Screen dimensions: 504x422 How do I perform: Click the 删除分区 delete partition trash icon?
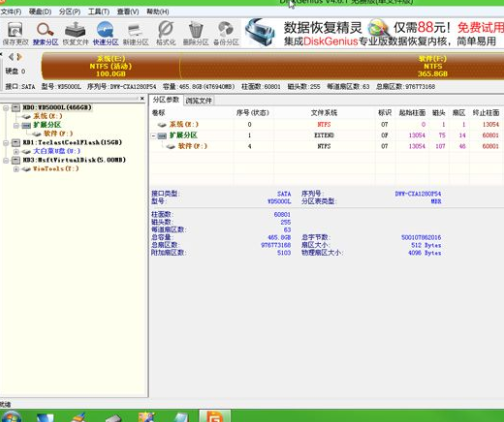[196, 33]
